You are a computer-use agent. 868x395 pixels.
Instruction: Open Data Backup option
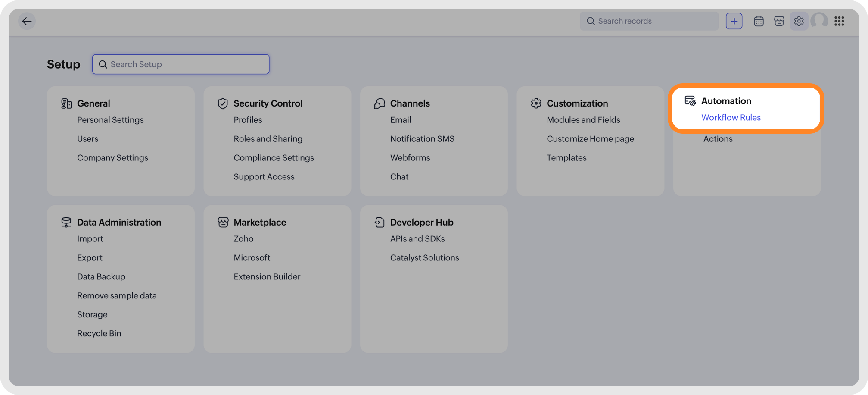click(101, 277)
